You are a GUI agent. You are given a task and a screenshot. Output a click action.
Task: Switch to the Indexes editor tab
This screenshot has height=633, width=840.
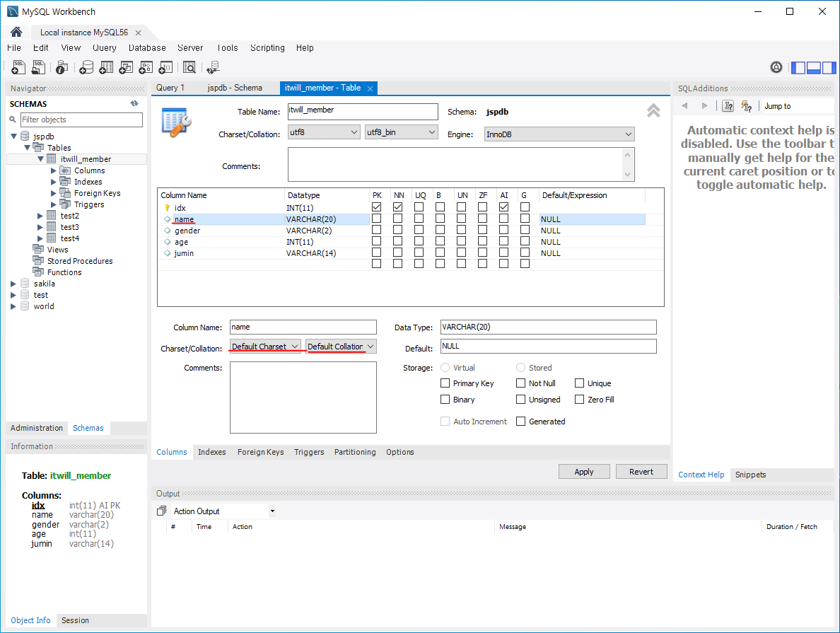(211, 452)
